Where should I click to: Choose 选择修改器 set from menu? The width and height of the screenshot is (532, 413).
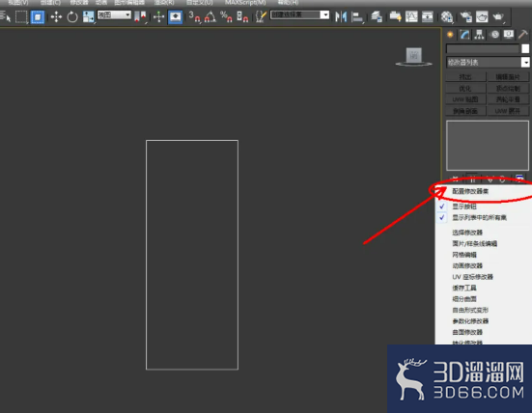pyautogui.click(x=467, y=233)
